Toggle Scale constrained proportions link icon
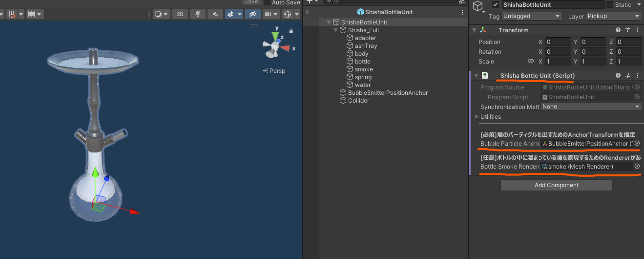 531,62
